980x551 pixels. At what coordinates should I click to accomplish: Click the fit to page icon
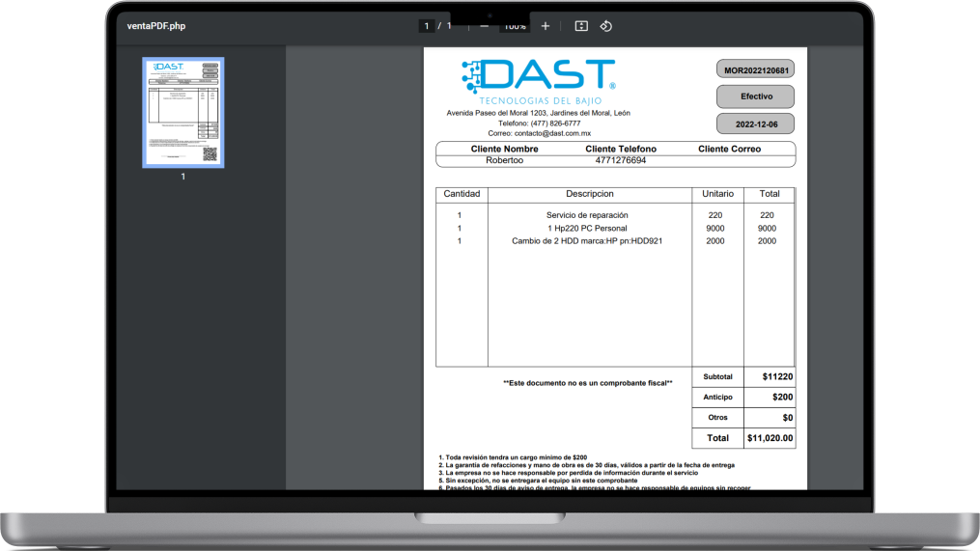(581, 26)
